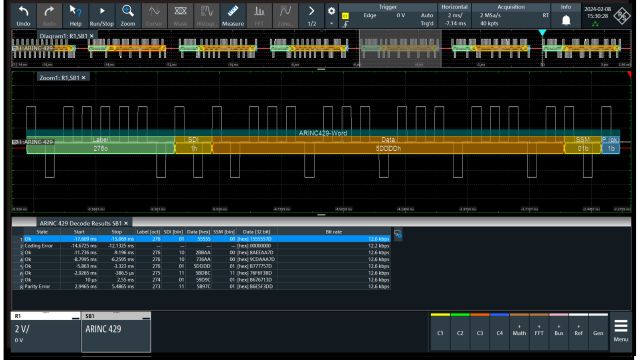Click the Rohde & Schwarz logo icon
Viewport: 640px width, 360px height.
(622, 16)
